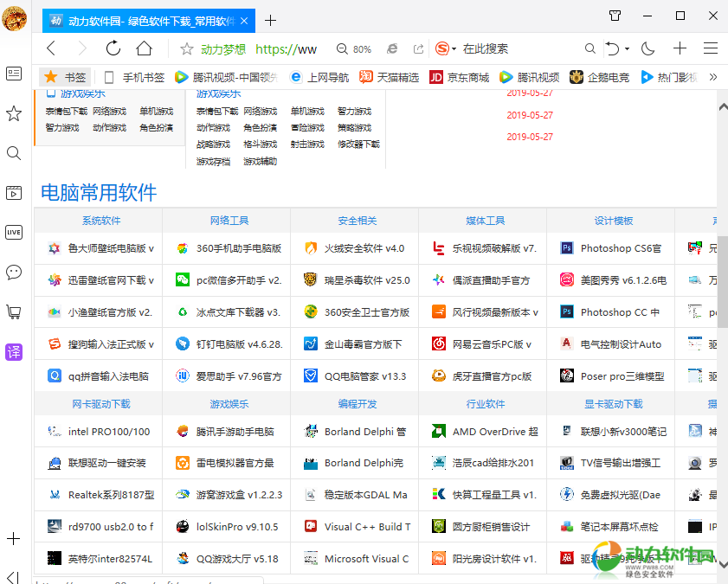Open the sidebar chat bubble icon
Viewport: 728px width, 584px height.
click(x=14, y=273)
